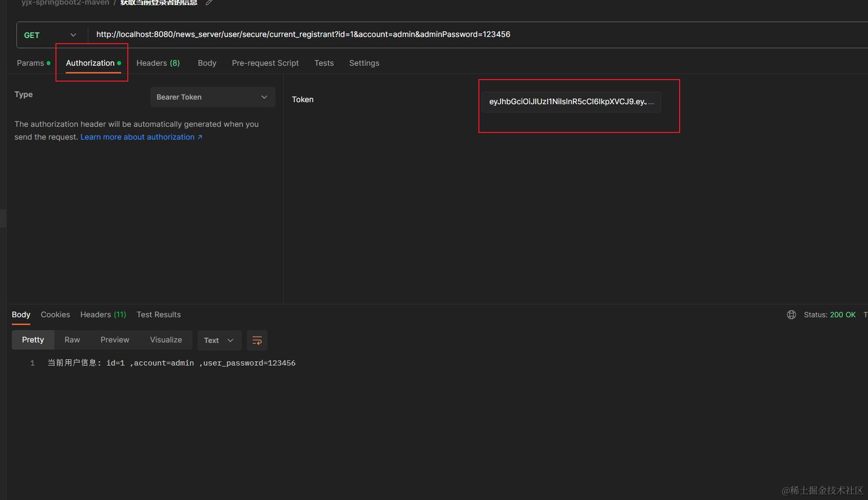Screen dimensions: 868x500
Task: Switch to the Tests tab
Action: tap(324, 63)
